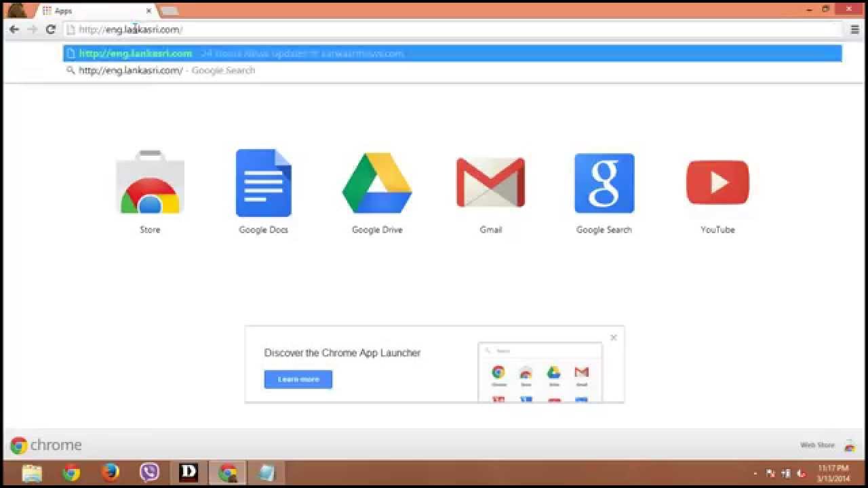Click the Chrome logo in footer
The image size is (868, 488).
coord(46,445)
